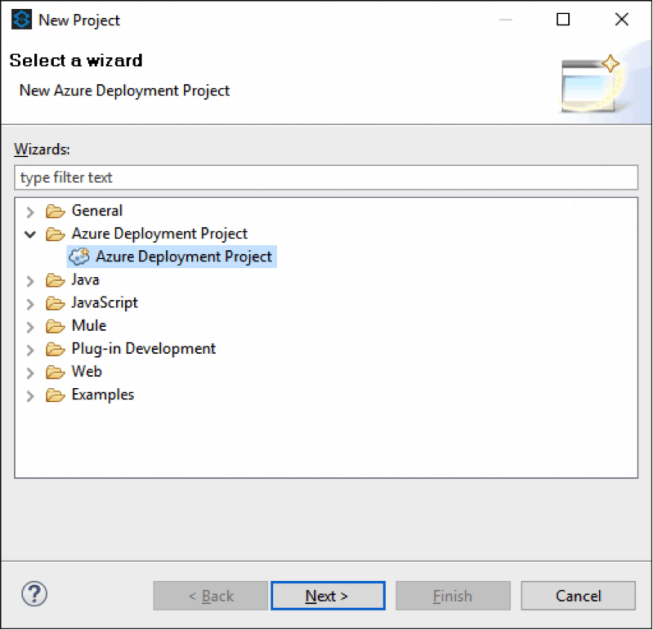Click the Plug-in Development folder icon
Viewport: 653px width, 630px height.
(55, 349)
